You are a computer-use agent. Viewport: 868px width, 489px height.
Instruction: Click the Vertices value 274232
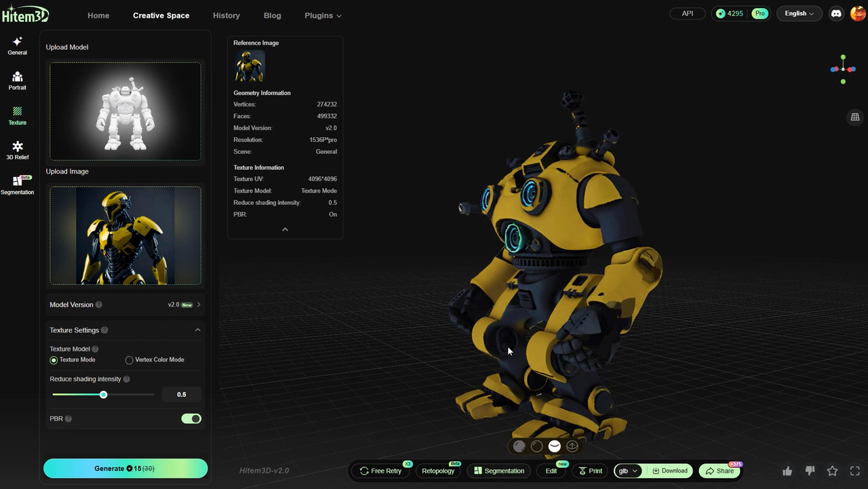coord(327,104)
